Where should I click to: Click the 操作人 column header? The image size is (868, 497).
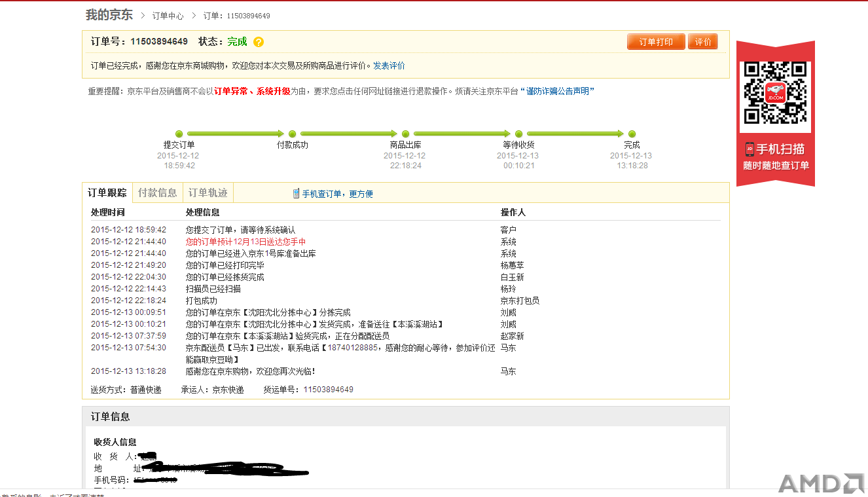pyautogui.click(x=513, y=212)
